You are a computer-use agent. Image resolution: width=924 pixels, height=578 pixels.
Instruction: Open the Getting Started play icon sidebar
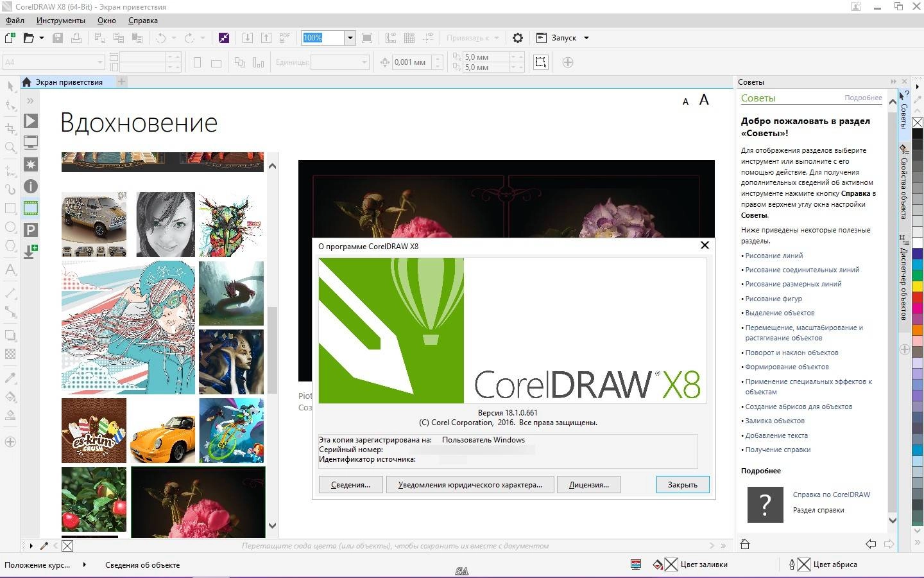pyautogui.click(x=30, y=120)
